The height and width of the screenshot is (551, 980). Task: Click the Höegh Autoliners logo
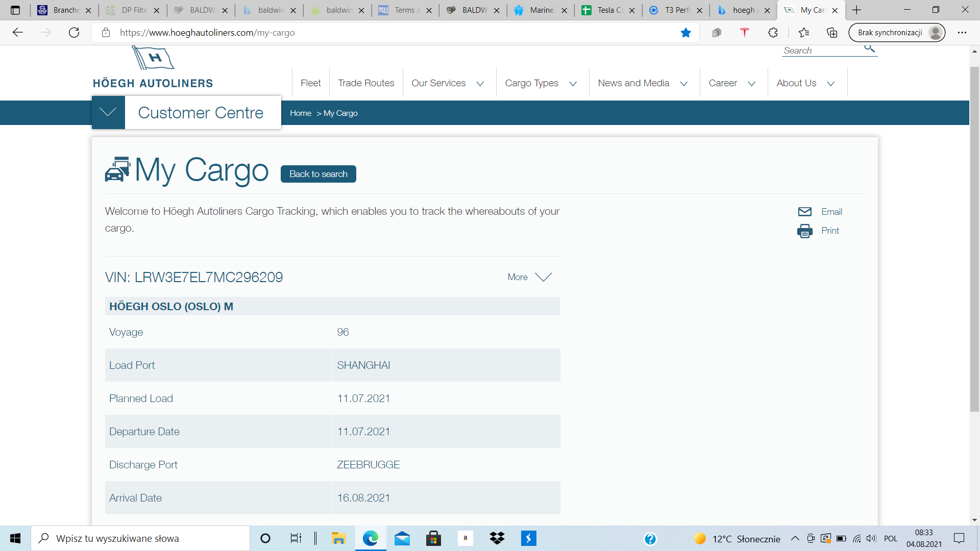(153, 67)
